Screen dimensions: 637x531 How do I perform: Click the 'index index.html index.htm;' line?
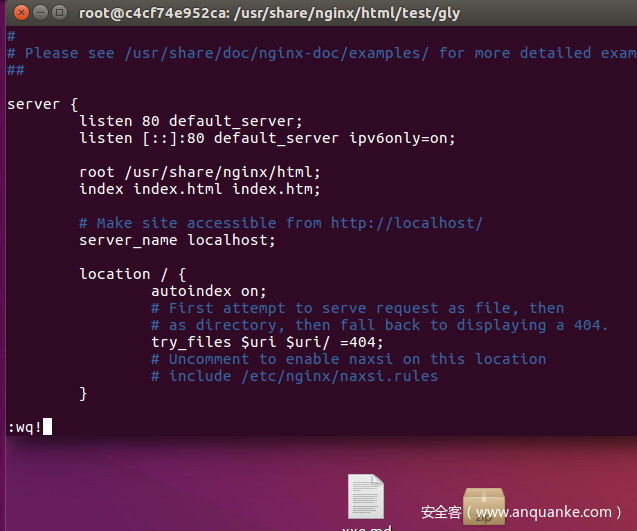[x=199, y=189]
